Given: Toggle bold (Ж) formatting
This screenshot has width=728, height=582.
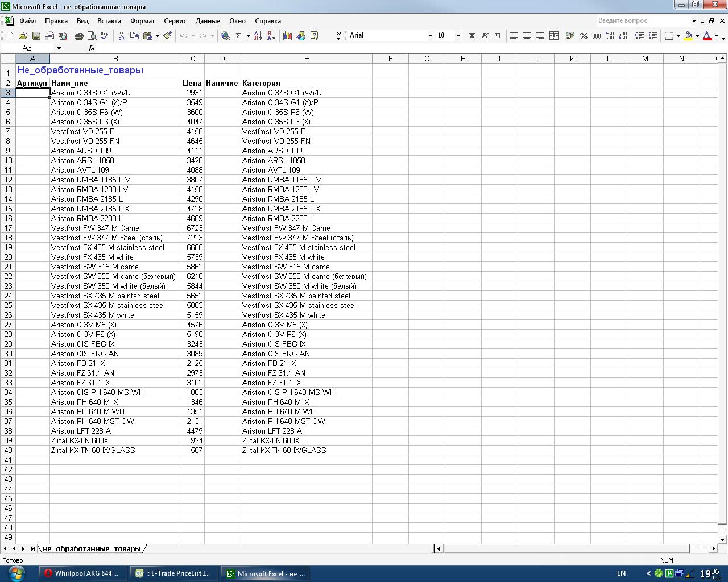Looking at the screenshot, I should [471, 36].
